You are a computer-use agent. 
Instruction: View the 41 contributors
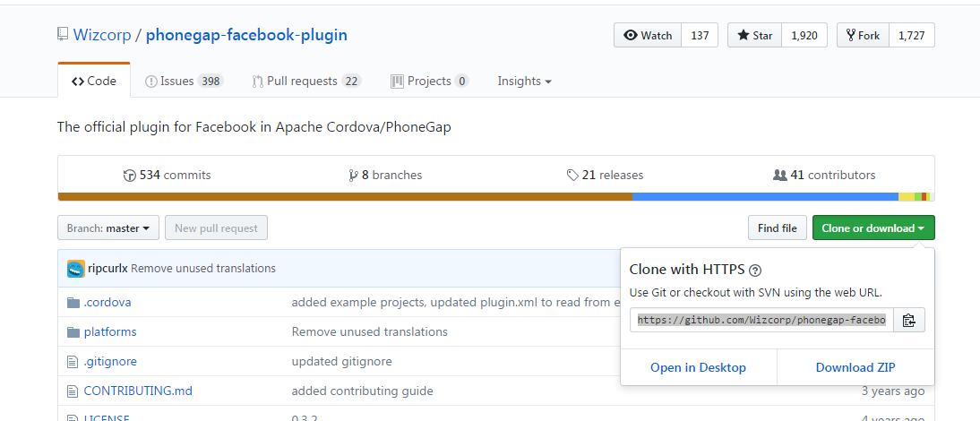pyautogui.click(x=824, y=175)
